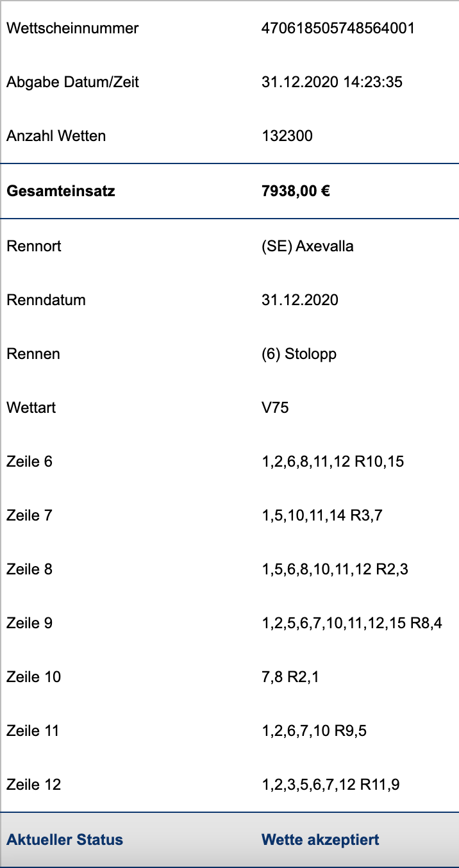Select the Wettscheinnummer value 470618505748564001
The height and width of the screenshot is (868, 459).
(338, 28)
